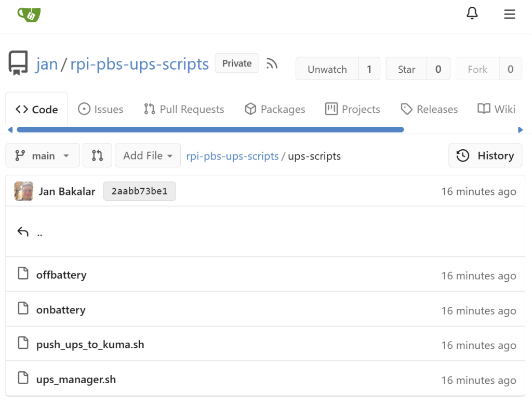This screenshot has height=405, width=532.
Task: Open the hamburger navigation menu
Action: pyautogui.click(x=510, y=14)
